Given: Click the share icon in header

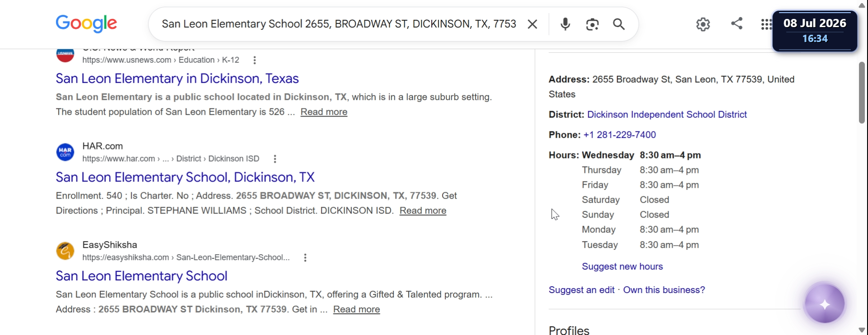Looking at the screenshot, I should (x=737, y=23).
